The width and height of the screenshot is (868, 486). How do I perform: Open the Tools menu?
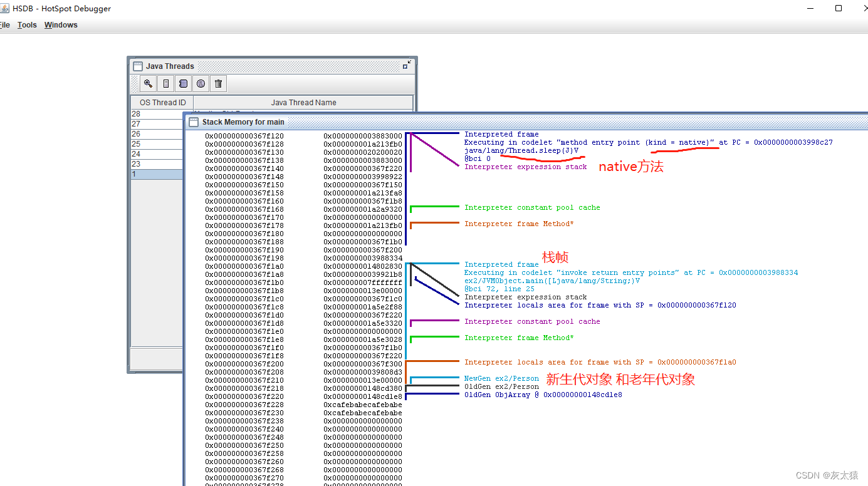coord(27,25)
